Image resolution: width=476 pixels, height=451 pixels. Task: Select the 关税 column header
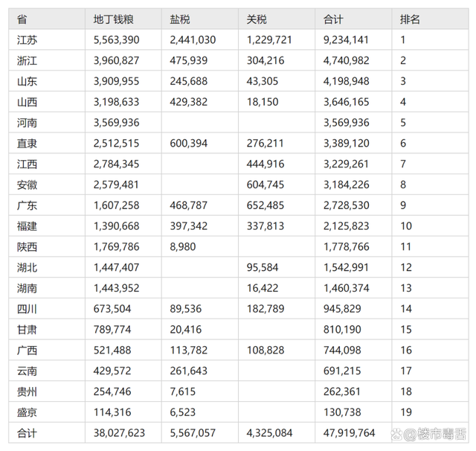pyautogui.click(x=257, y=19)
